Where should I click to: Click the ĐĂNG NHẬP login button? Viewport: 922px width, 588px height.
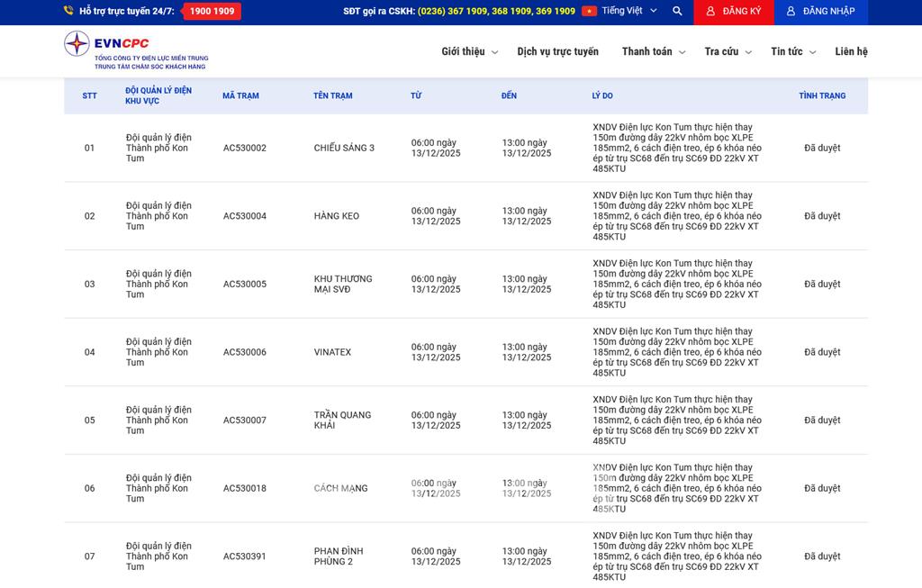[x=819, y=12]
